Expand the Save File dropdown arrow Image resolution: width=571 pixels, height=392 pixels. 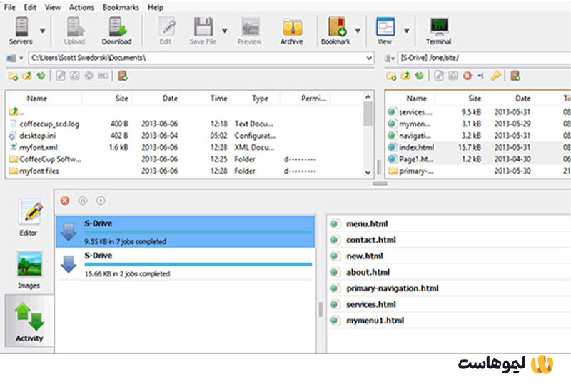pyautogui.click(x=225, y=31)
